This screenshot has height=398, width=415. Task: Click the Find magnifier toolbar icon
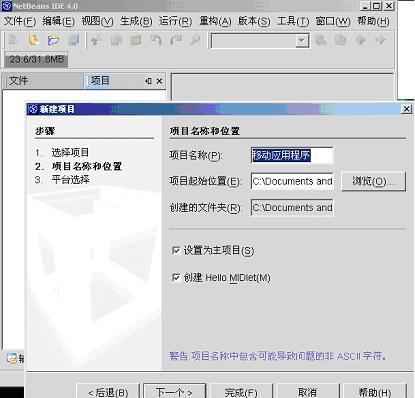(x=195, y=40)
